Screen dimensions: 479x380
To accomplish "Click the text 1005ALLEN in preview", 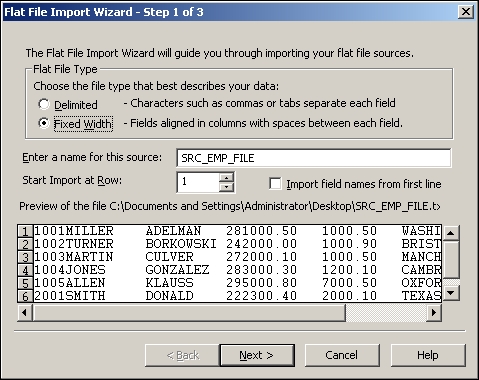I will click(70, 283).
